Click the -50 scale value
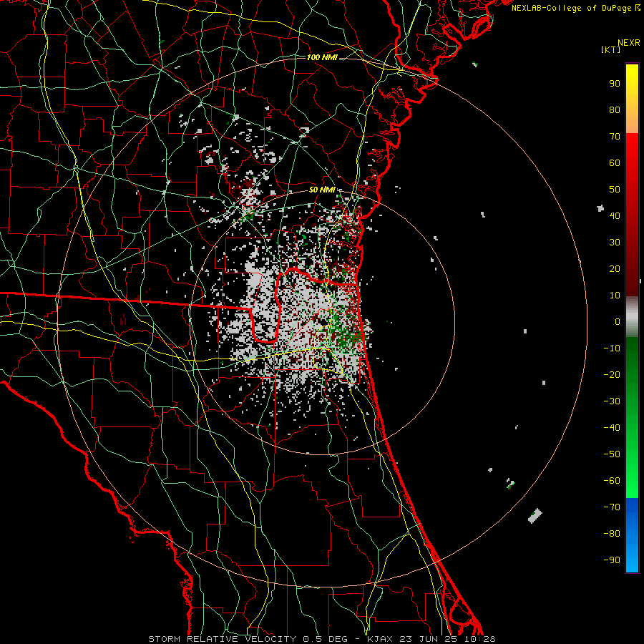 [x=612, y=454]
